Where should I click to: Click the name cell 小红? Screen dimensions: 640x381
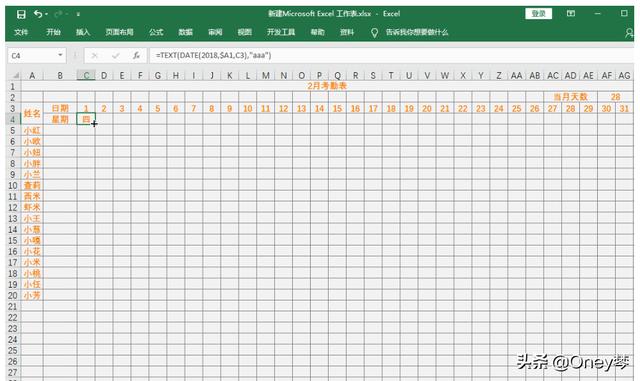[32, 131]
